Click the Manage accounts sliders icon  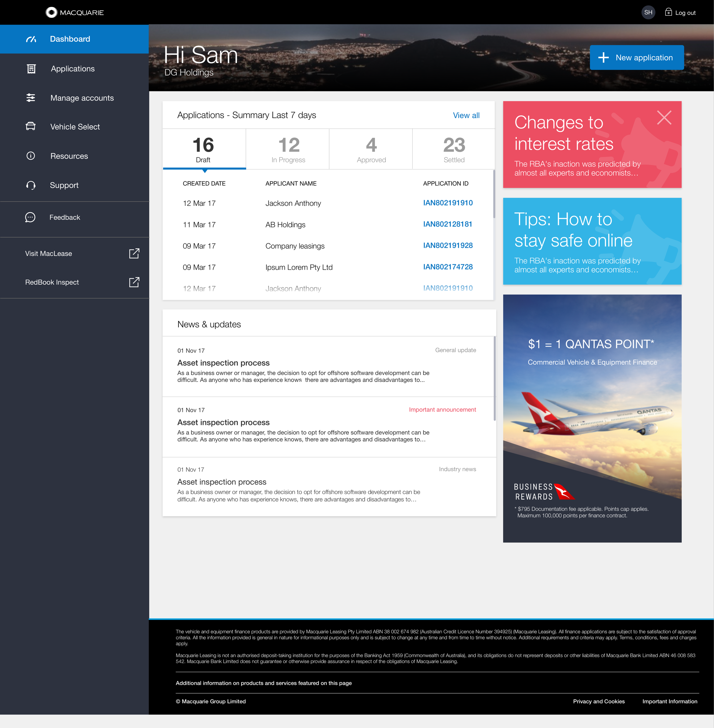click(31, 98)
